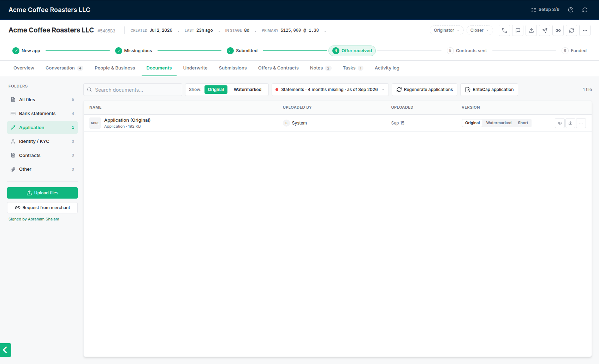Screen dimensions: 599x364
Task: Go to Offers & Contracts tab
Action: (x=278, y=68)
